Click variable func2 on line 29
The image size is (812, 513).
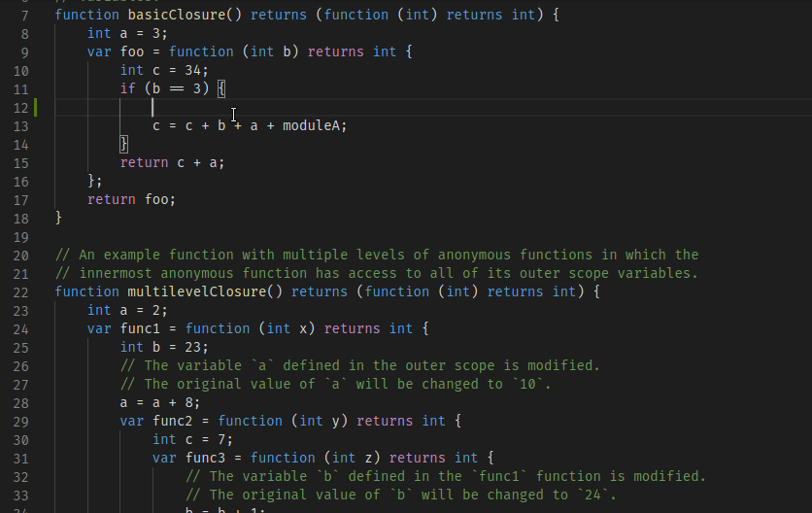pos(173,421)
